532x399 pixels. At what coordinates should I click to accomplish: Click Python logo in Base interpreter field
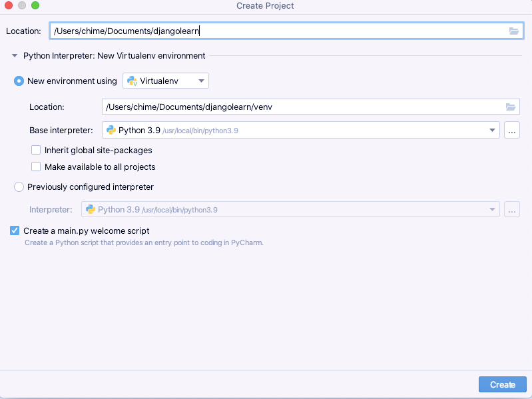click(111, 131)
